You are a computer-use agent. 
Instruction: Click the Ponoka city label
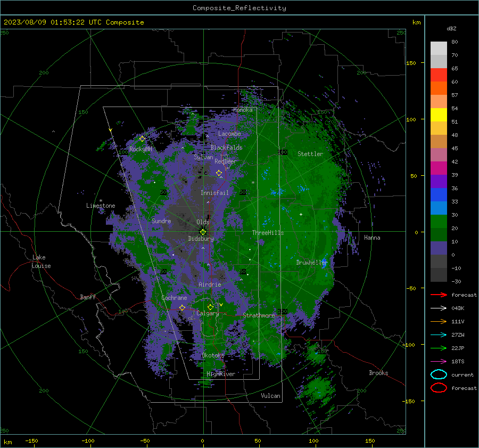[x=243, y=110]
